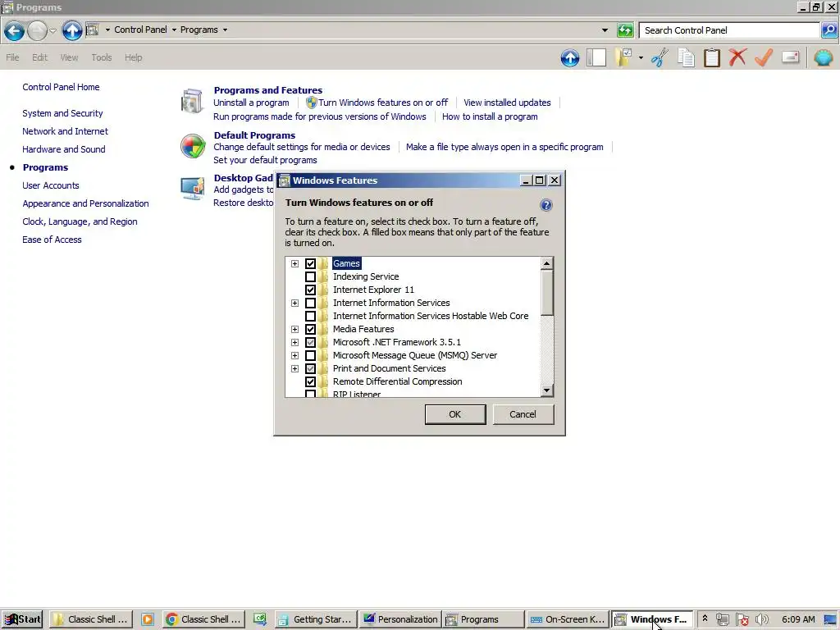Click OK in Windows Features dialog
Image resolution: width=840 pixels, height=630 pixels.
[454, 414]
